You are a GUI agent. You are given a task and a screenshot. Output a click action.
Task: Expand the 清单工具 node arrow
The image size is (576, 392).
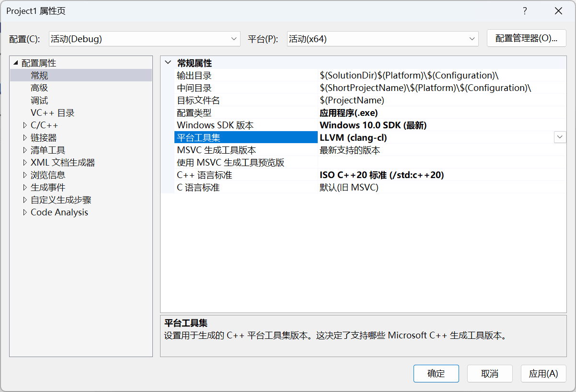click(x=25, y=150)
